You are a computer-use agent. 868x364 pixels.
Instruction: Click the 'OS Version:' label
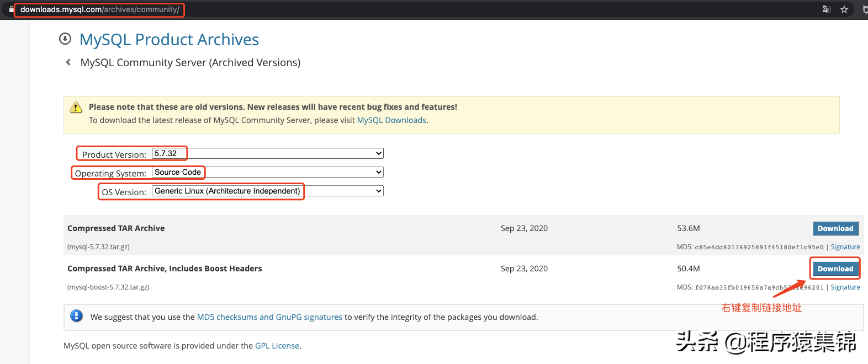[124, 192]
